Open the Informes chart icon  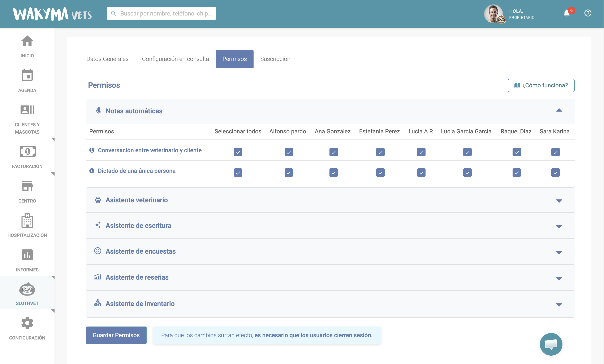pyautogui.click(x=27, y=255)
